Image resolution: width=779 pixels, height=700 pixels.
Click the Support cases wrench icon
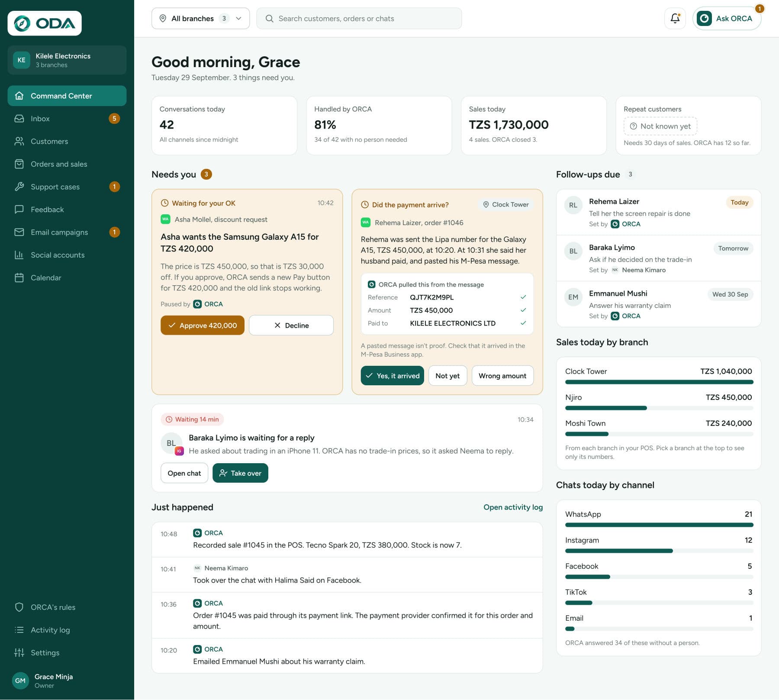pos(19,187)
